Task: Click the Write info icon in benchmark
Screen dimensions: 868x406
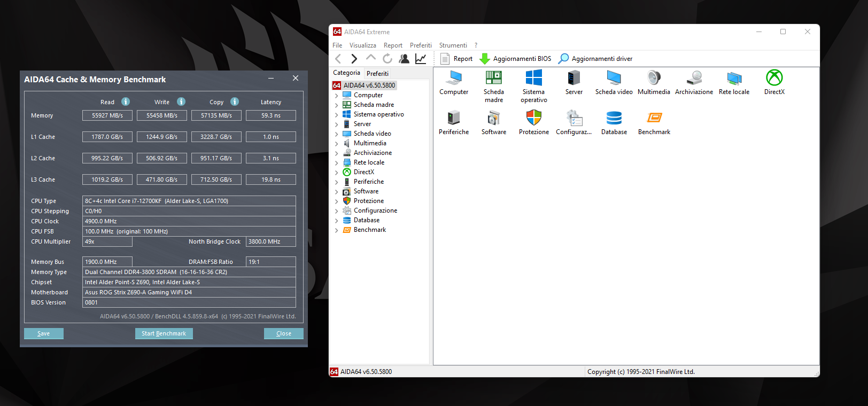Action: point(181,101)
